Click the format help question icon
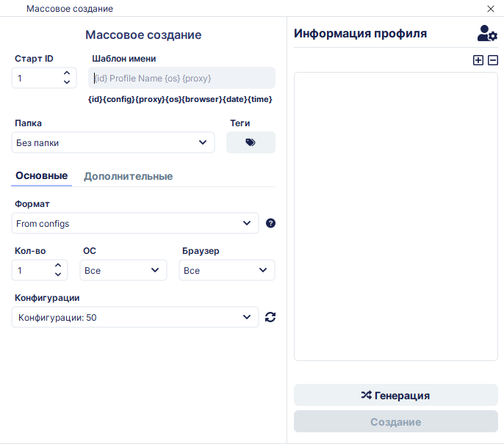This screenshot has width=504, height=444. point(270,223)
